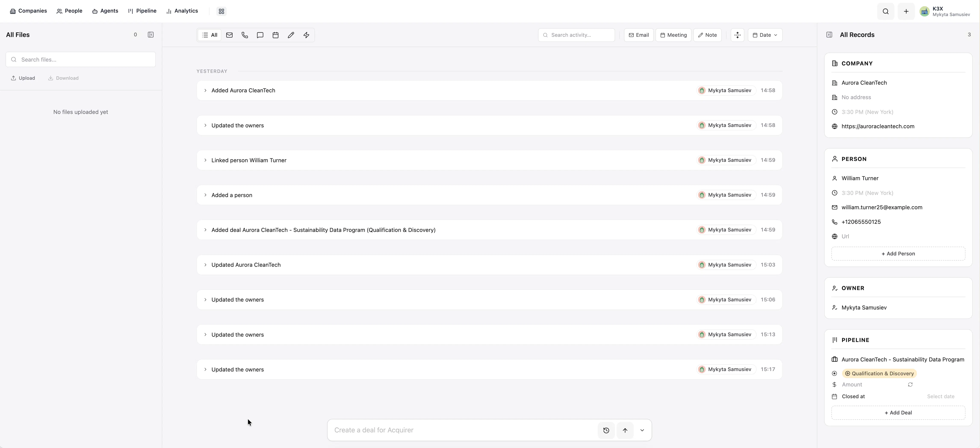Expand Updated the owners entry at 15:06
This screenshot has width=980, height=448.
point(205,300)
